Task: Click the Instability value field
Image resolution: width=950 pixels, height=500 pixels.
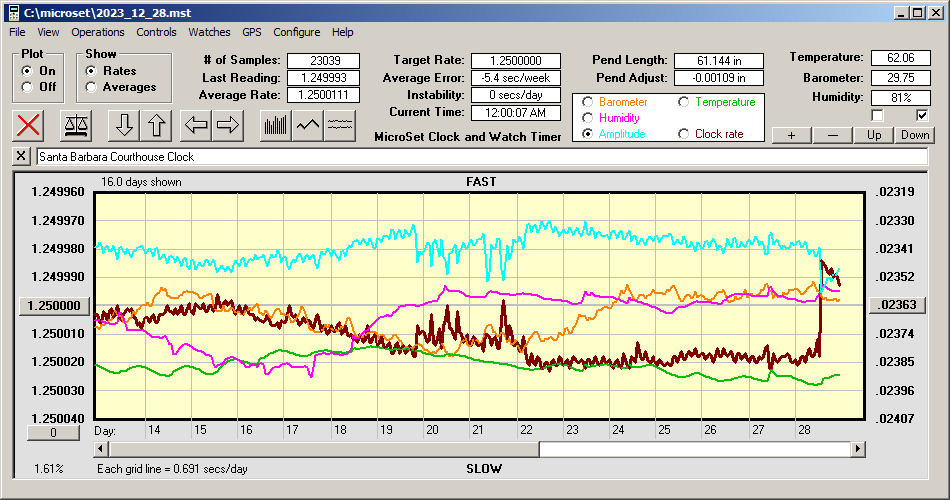Action: point(516,95)
